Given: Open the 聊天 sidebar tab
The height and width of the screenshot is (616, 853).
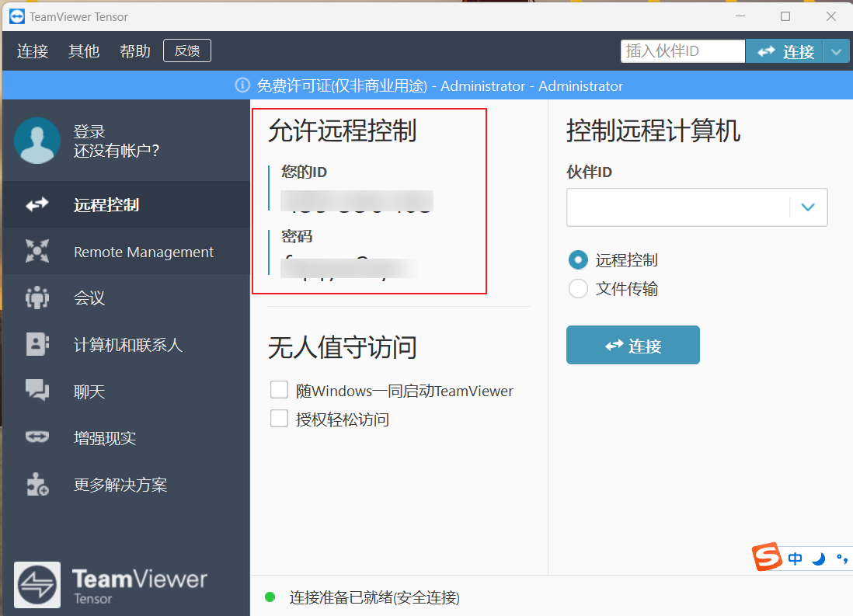Looking at the screenshot, I should [x=126, y=392].
